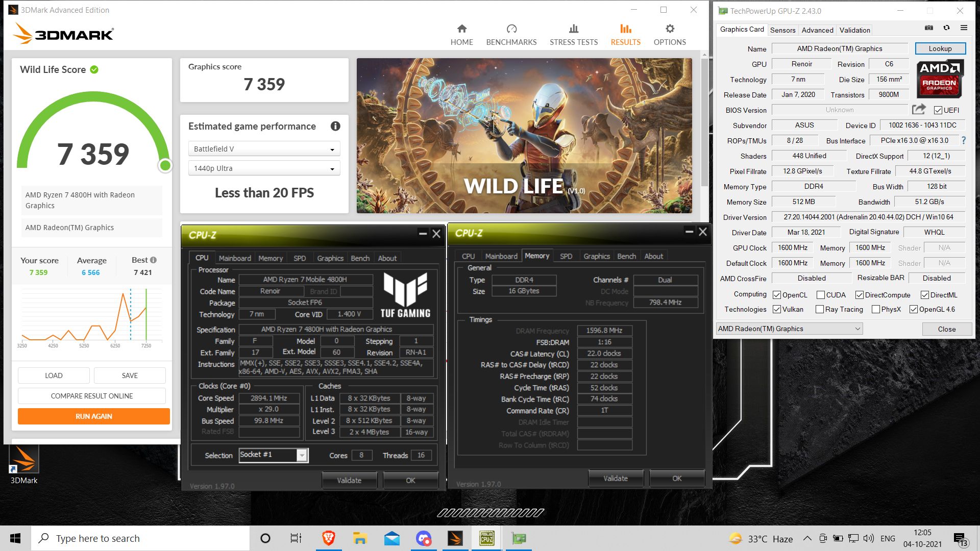
Task: Open File Explorer from taskbar
Action: point(360,538)
